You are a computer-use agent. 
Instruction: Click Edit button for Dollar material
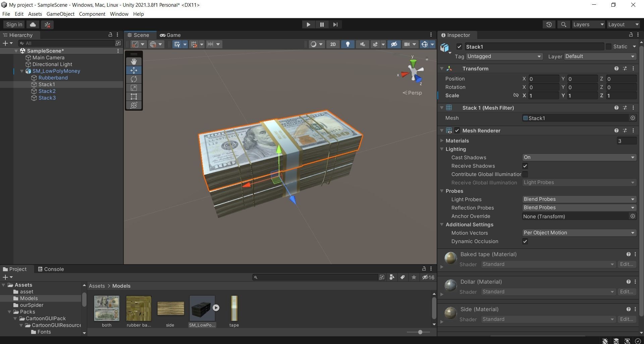tap(627, 292)
